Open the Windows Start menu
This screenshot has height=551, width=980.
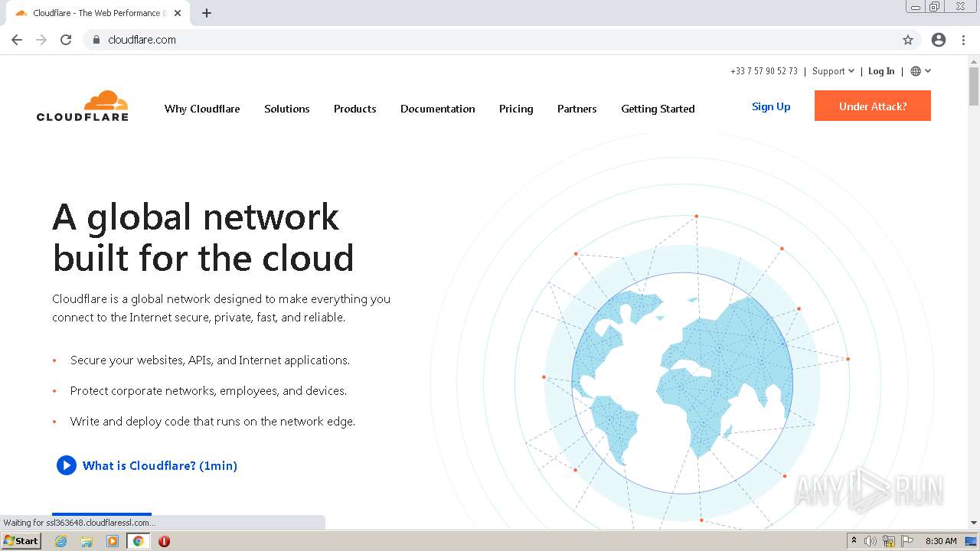(x=21, y=540)
